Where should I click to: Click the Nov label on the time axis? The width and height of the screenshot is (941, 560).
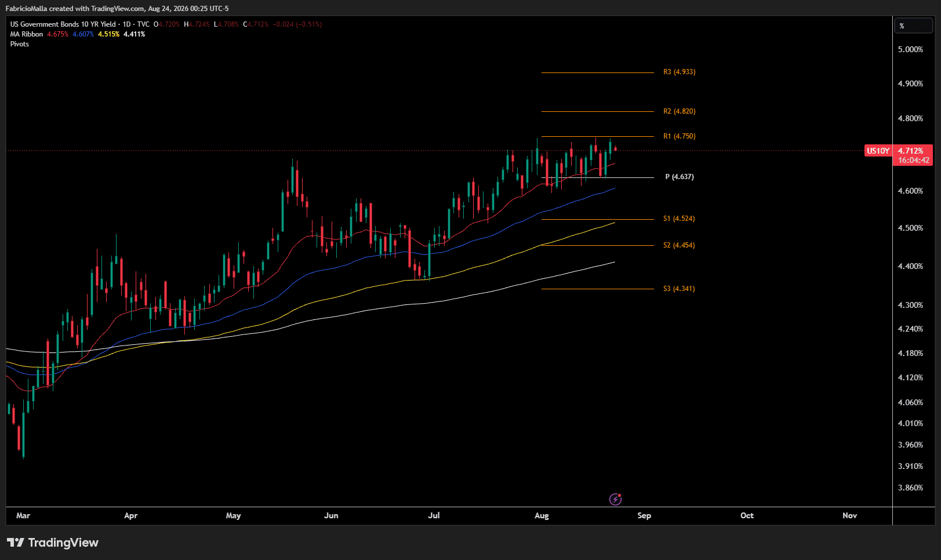point(850,515)
